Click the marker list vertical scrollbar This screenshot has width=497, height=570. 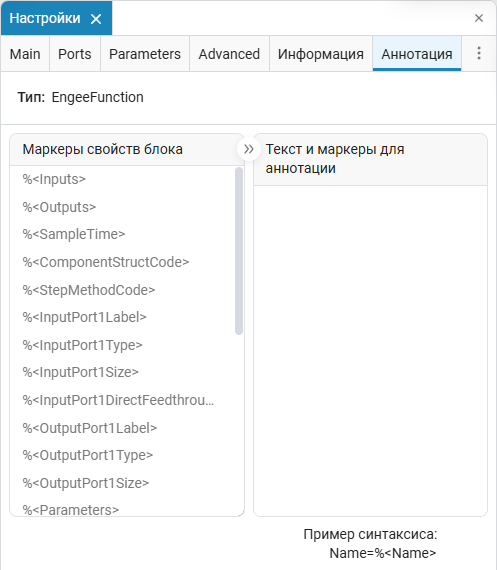pos(239,251)
